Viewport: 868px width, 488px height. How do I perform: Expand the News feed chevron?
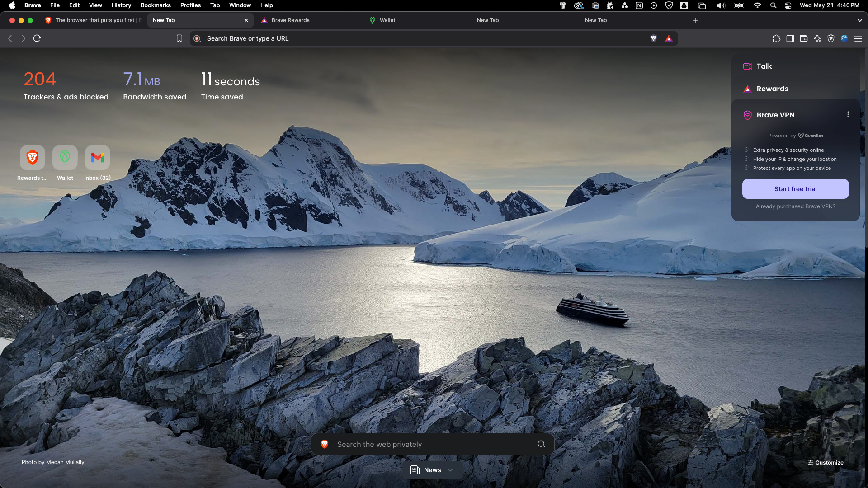point(450,469)
